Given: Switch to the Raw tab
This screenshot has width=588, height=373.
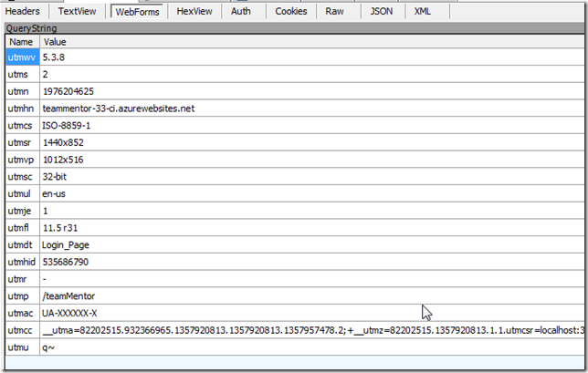Looking at the screenshot, I should (334, 11).
